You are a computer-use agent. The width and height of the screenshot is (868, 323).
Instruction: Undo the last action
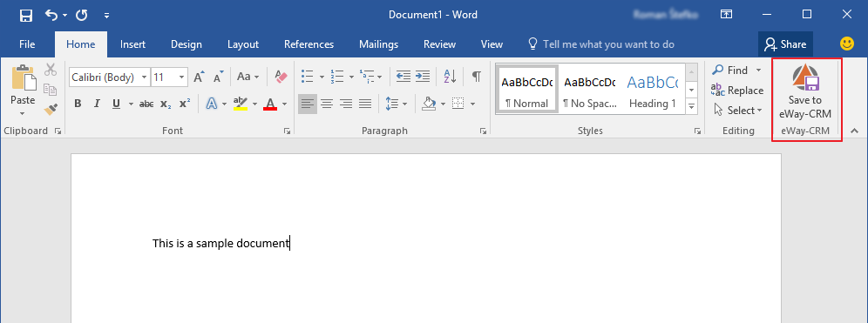coord(51,15)
